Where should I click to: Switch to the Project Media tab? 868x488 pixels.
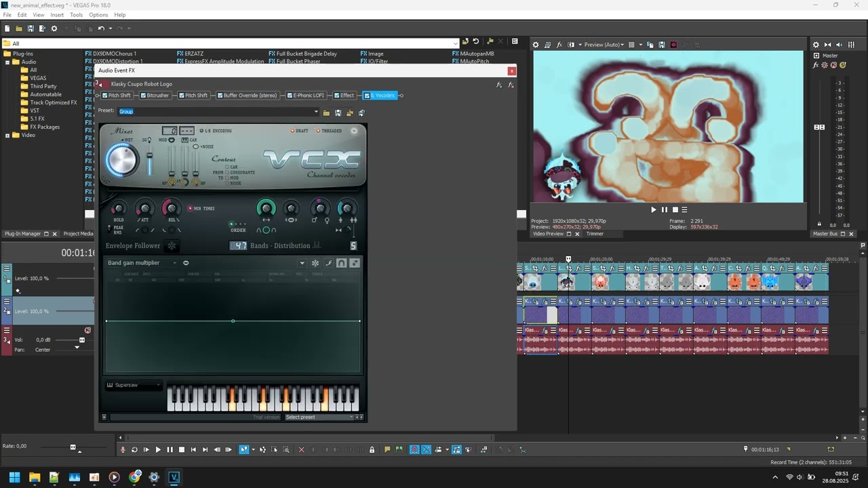[78, 234]
